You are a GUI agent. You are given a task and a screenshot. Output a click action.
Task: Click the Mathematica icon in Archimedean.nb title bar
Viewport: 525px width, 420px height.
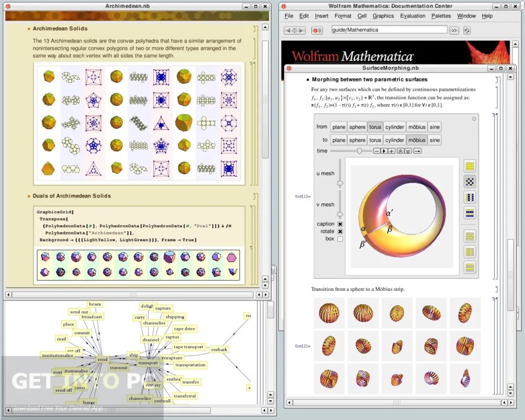(x=8, y=6)
